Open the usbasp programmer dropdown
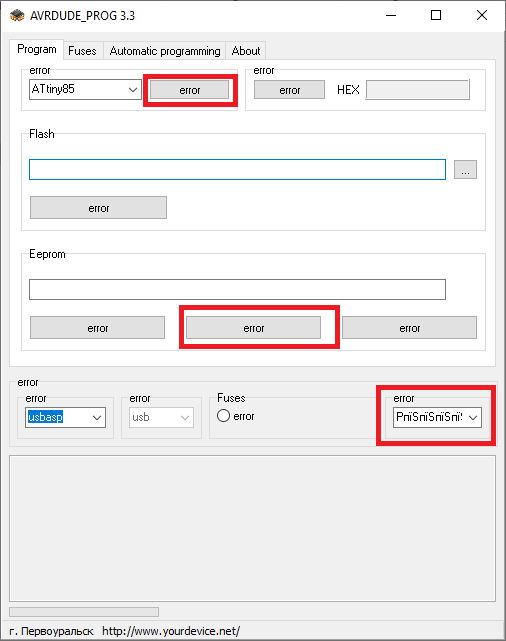The image size is (506, 641). (65, 417)
